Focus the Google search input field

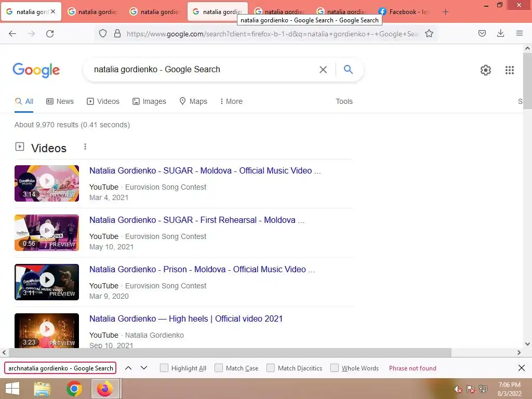204,70
